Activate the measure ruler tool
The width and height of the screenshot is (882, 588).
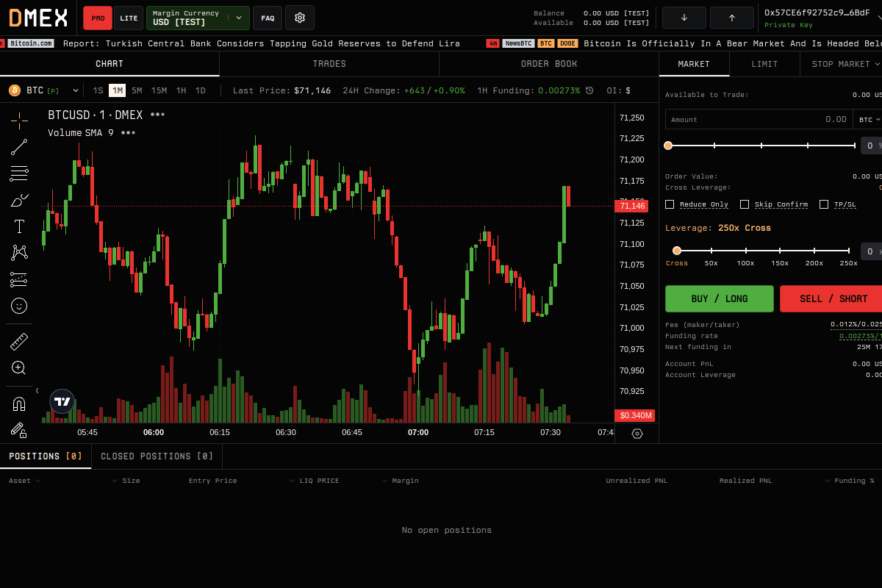coord(19,340)
